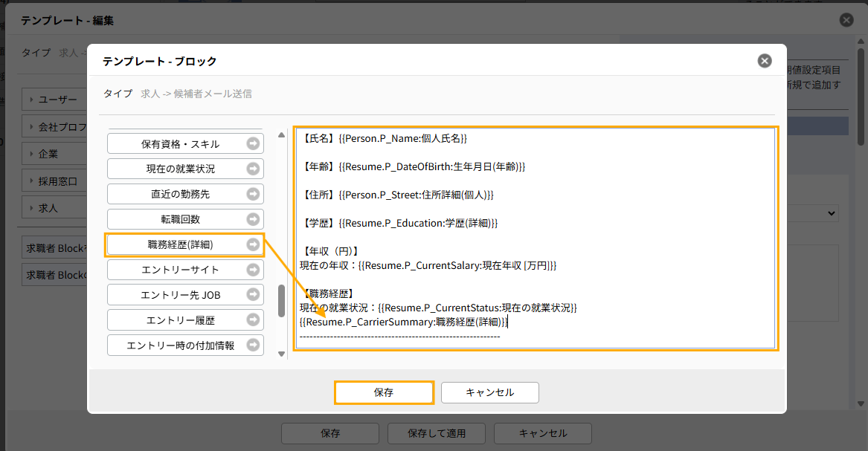Click arrow icon beside エントリー時の付加情報

(253, 345)
